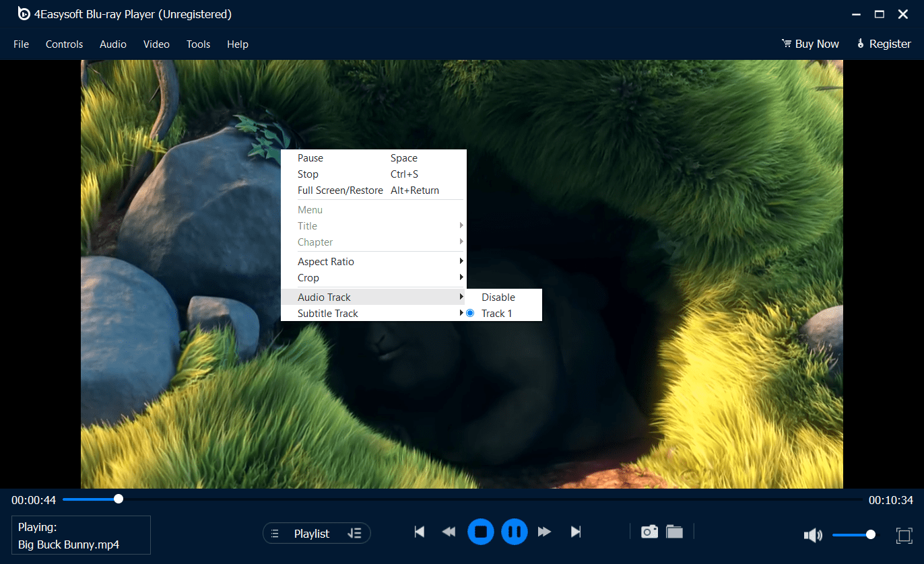
Task: Open the Tools menu
Action: point(199,44)
